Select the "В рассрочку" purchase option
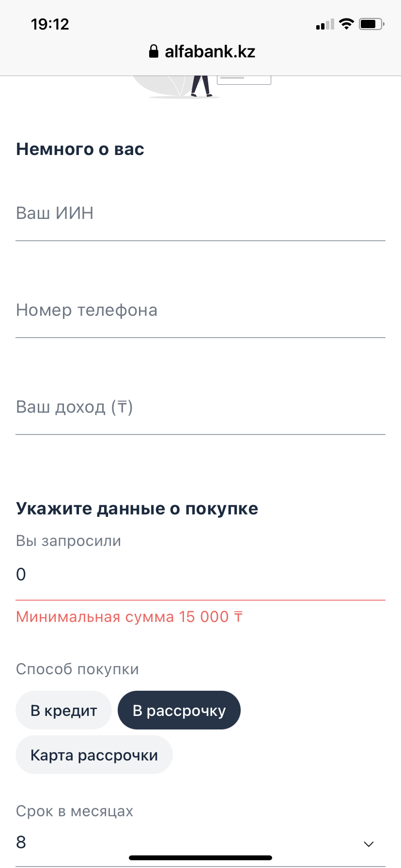 point(179,710)
